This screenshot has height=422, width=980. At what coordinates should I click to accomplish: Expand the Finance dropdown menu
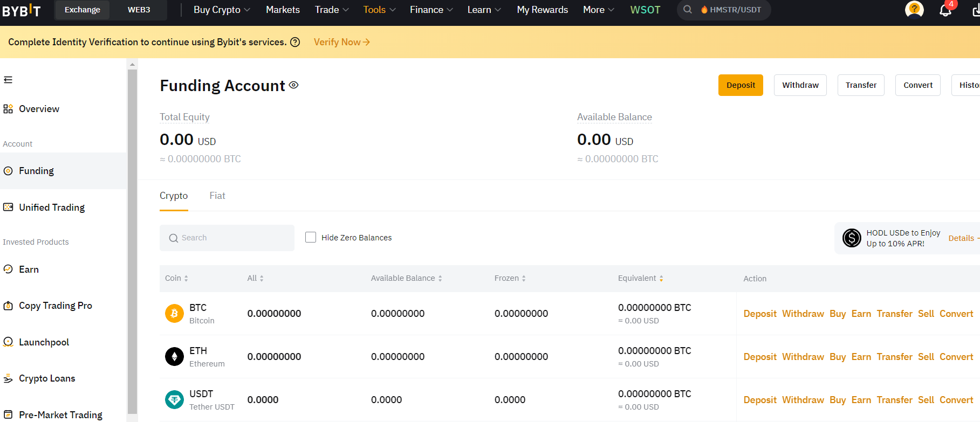click(431, 10)
